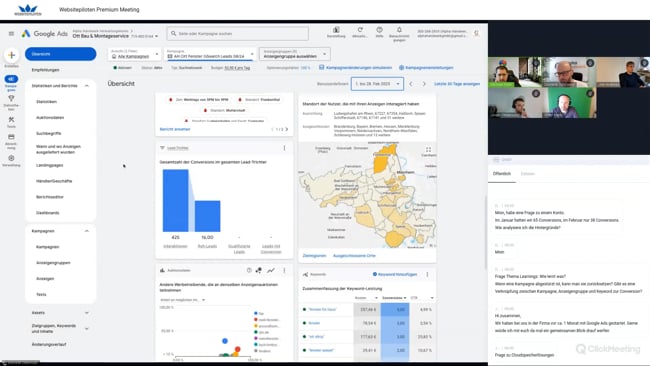Open Suchbegriffe in left navigation
650x366 pixels.
click(49, 133)
